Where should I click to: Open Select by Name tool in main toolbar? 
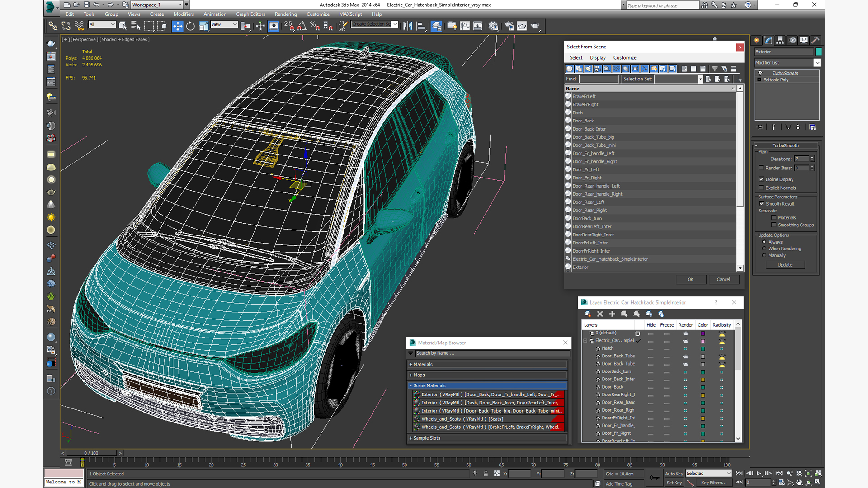[x=135, y=26]
